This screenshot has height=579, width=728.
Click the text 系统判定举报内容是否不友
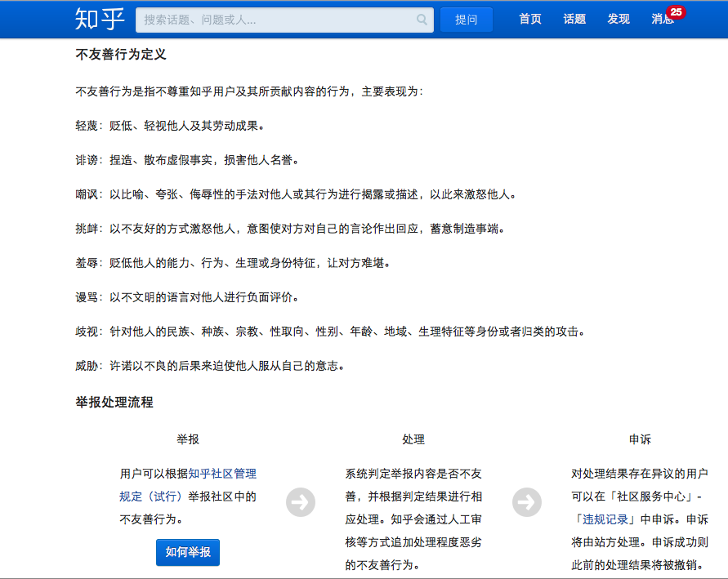[x=413, y=474]
